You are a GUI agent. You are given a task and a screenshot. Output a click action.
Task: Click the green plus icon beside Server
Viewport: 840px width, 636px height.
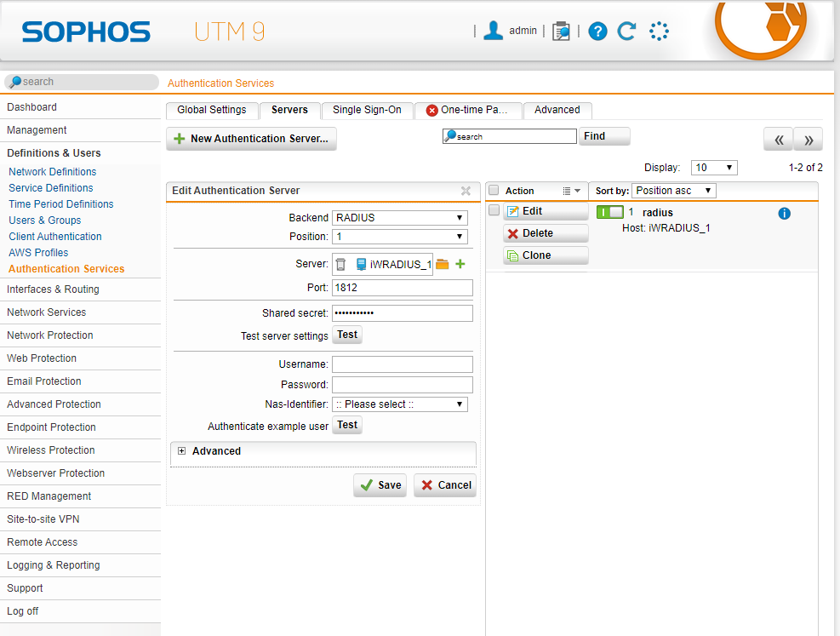[460, 264]
